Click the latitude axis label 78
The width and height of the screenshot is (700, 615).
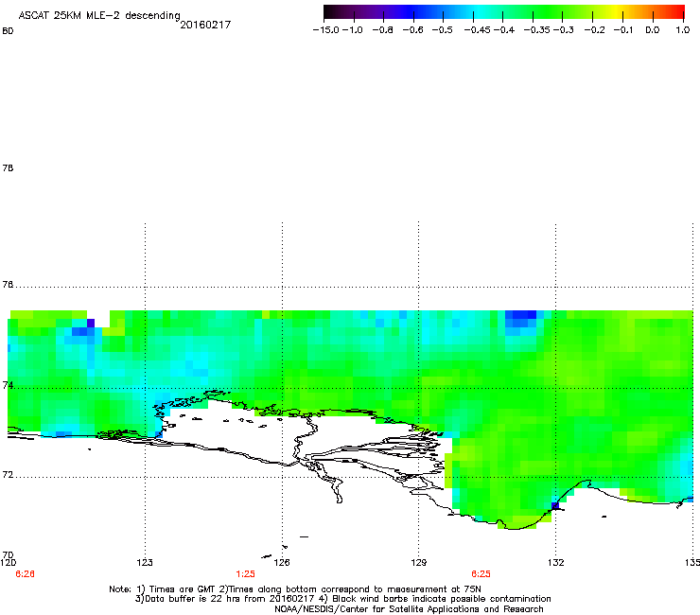click(8, 167)
